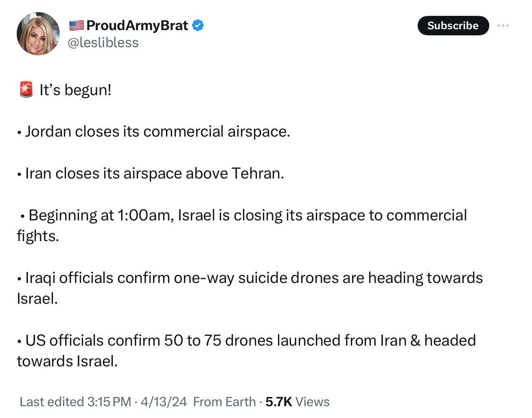View edit history via Last edited 3:15 PM
The height and width of the screenshot is (418, 532).
click(75, 402)
